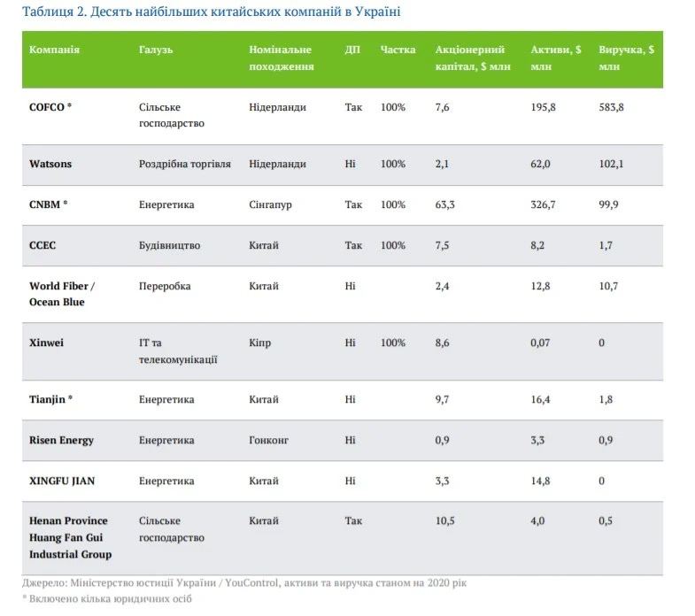Click assets value '14,8'

click(x=540, y=481)
